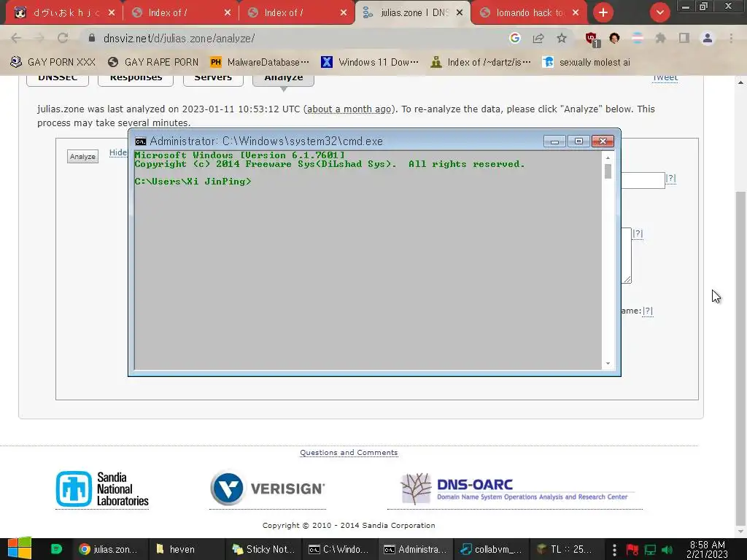Click 'about a month ago' text
The height and width of the screenshot is (560, 747).
tap(349, 109)
